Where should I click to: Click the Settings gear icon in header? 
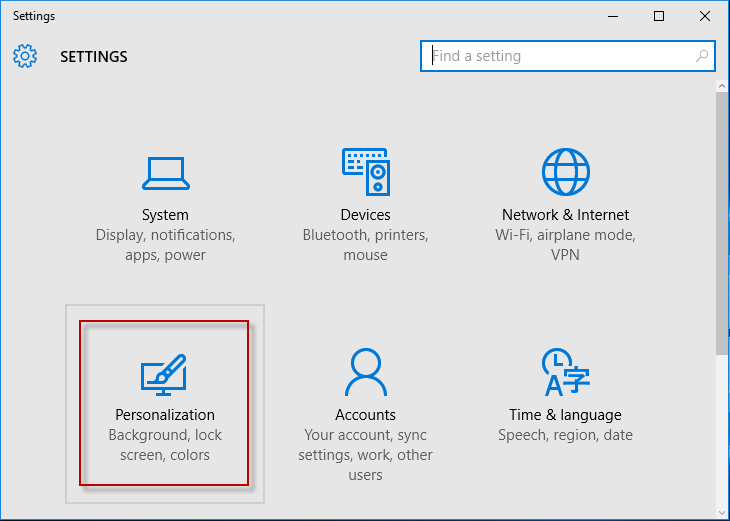click(x=25, y=56)
